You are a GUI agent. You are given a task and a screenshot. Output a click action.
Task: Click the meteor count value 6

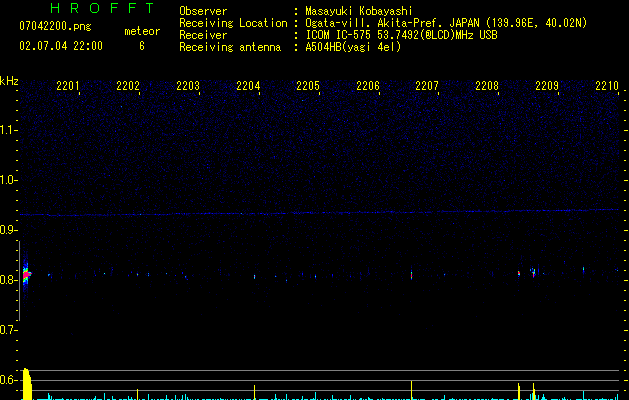pyautogui.click(x=142, y=46)
